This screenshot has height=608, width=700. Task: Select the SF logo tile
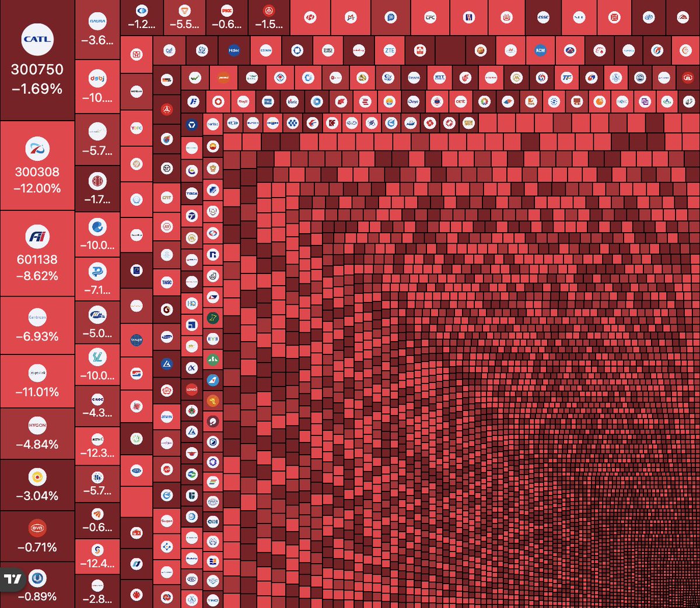pyautogui.click(x=167, y=169)
